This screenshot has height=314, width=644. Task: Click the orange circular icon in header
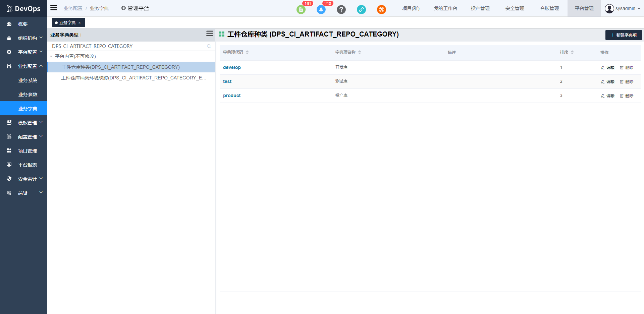click(381, 9)
